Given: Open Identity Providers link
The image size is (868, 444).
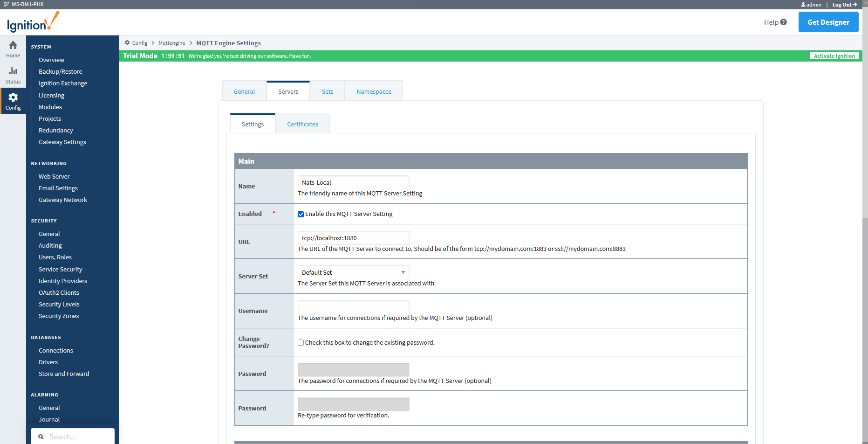Looking at the screenshot, I should tap(63, 281).
